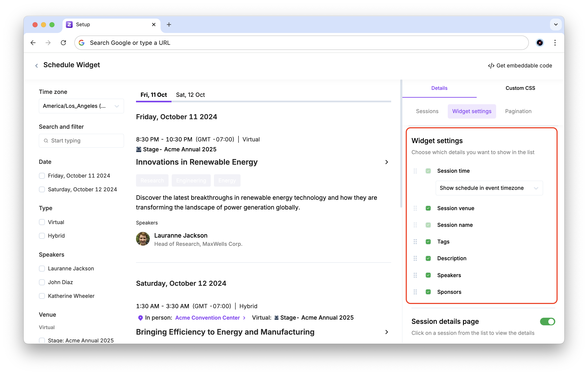Viewport: 588px width, 375px height.
Task: Click the drag handle beside Tags
Action: click(415, 242)
